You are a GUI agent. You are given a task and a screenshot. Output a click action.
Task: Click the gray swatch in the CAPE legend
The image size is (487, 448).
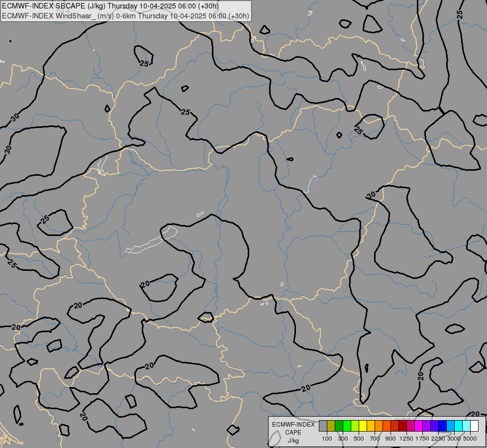click(323, 426)
